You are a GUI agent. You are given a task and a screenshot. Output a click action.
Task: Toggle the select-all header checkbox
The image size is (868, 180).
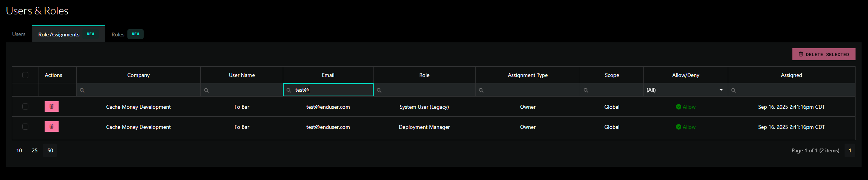25,75
